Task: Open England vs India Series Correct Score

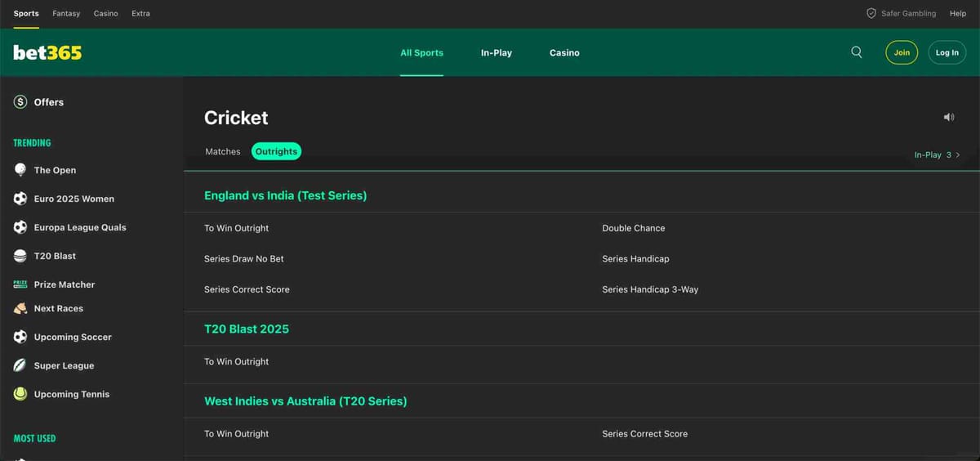Action: click(247, 289)
